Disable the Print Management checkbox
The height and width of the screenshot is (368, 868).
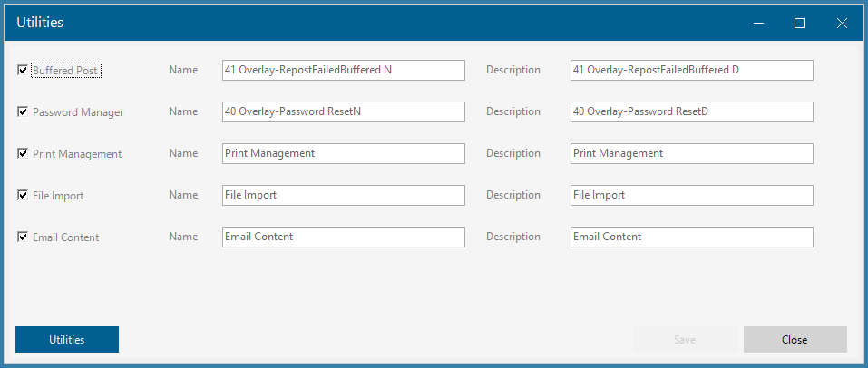23,153
